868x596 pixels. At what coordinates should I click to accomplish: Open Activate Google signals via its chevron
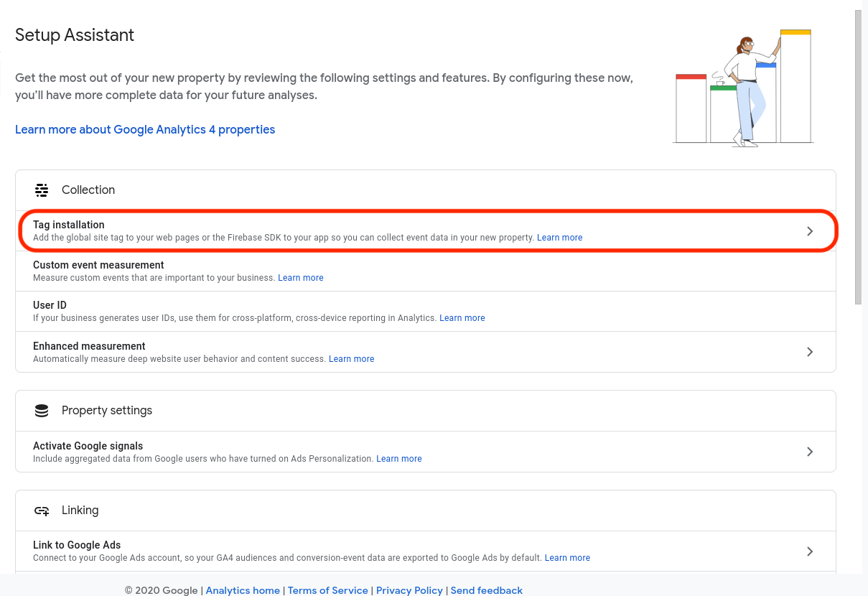tap(810, 452)
